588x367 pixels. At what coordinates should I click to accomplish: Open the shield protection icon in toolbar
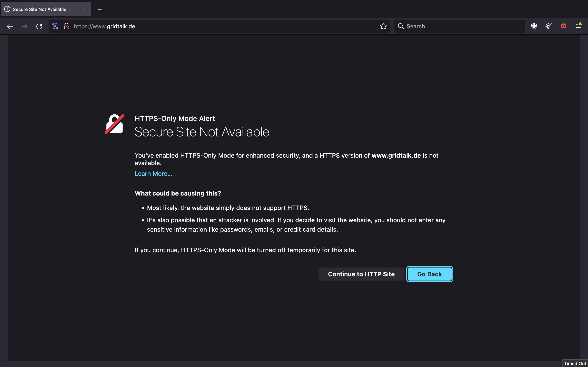(534, 26)
